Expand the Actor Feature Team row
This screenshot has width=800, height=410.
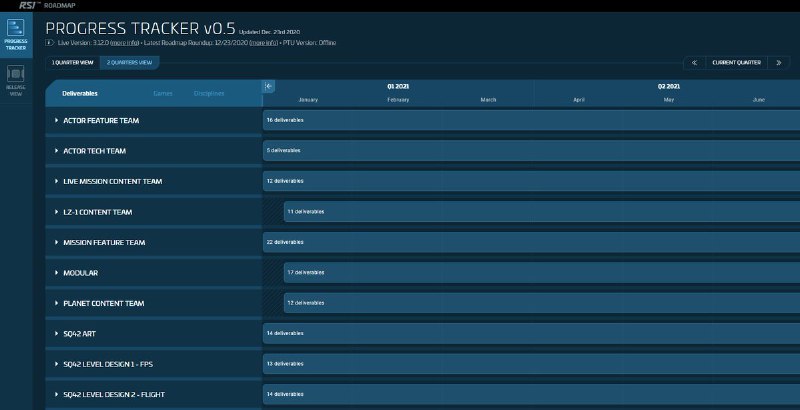(57, 120)
